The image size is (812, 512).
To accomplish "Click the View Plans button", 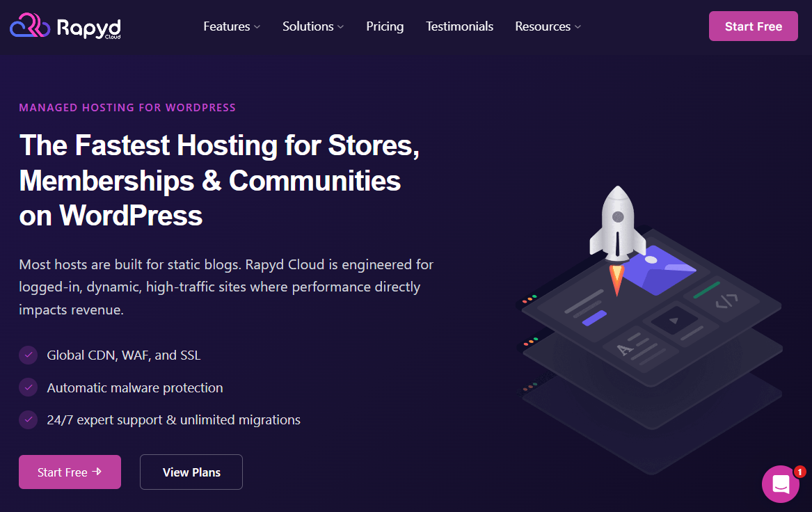I will (191, 472).
